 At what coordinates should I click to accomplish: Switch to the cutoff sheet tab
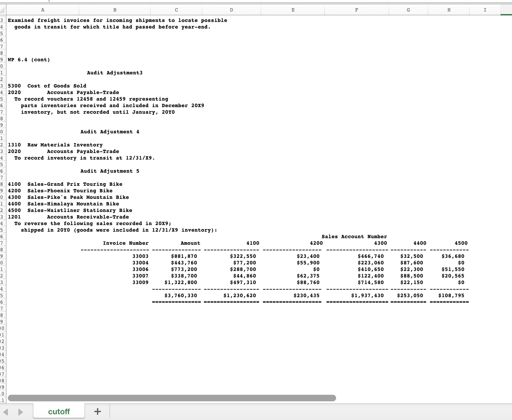coord(59,411)
